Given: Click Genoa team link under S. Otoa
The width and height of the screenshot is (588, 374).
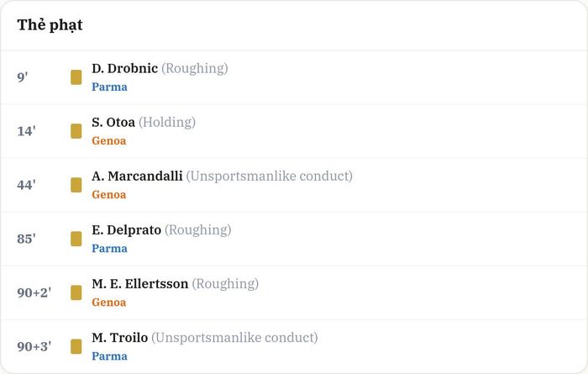Looking at the screenshot, I should coord(109,141).
